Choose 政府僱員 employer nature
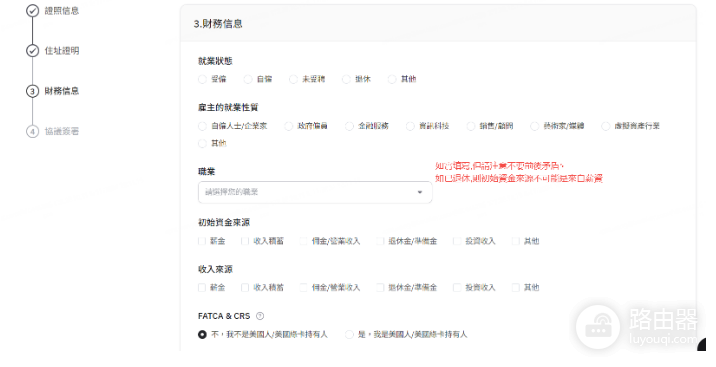The height and width of the screenshot is (367, 716). click(288, 126)
